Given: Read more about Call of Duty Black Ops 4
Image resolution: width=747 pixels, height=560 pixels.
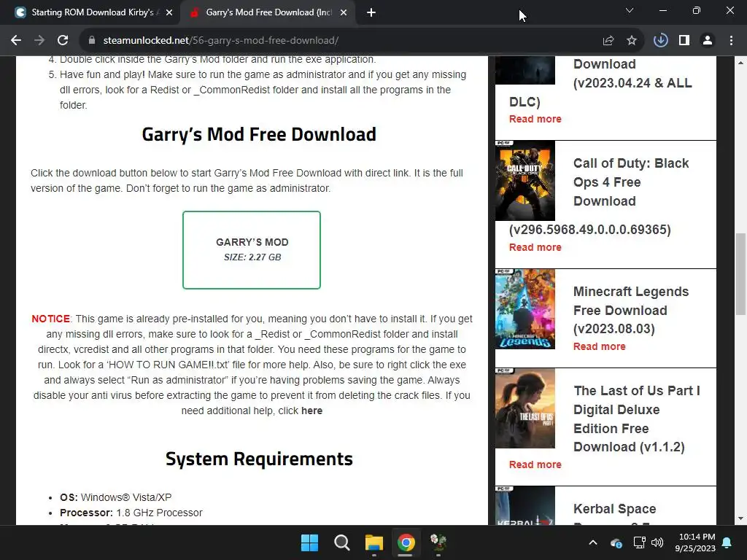Looking at the screenshot, I should point(535,247).
